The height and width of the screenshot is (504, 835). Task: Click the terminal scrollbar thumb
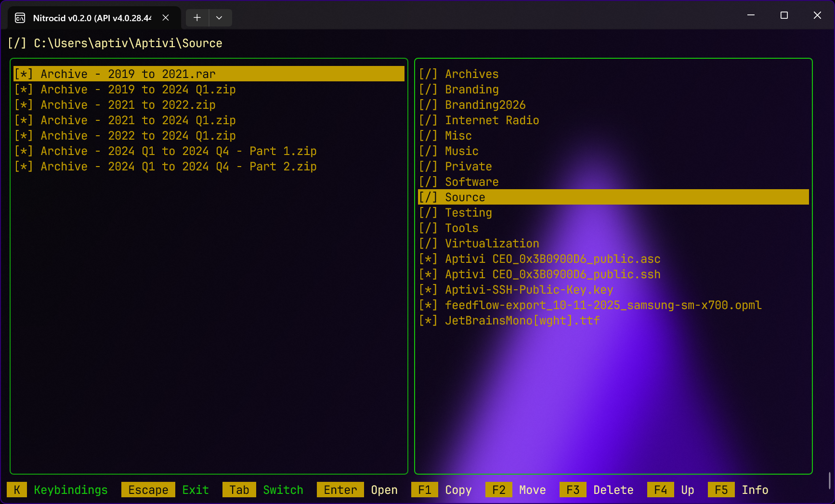[829, 480]
